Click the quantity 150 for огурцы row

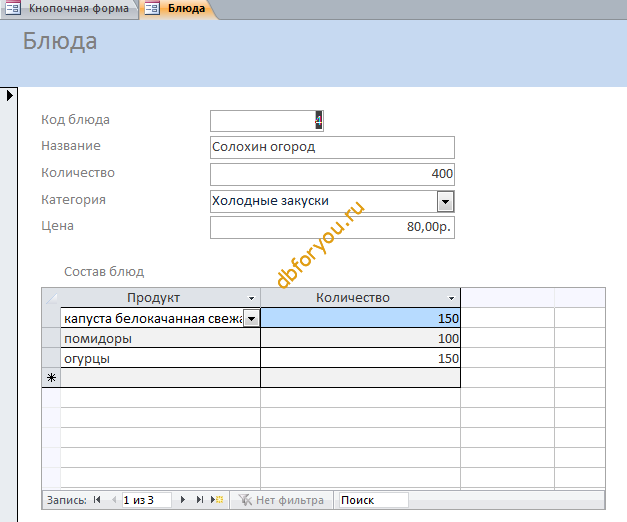coord(360,358)
